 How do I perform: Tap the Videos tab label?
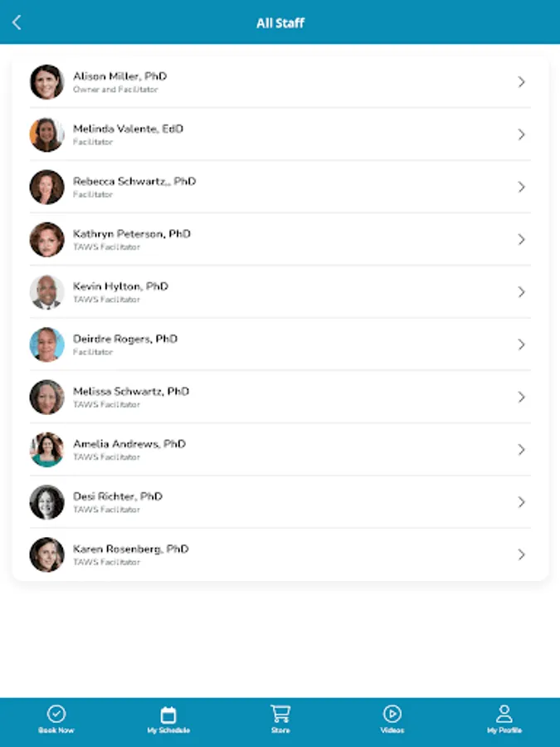(392, 730)
